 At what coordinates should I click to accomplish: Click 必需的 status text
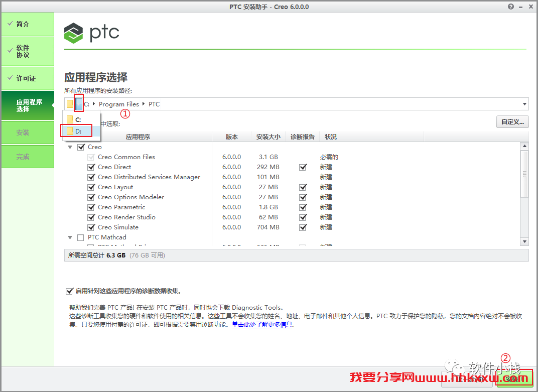pos(329,157)
